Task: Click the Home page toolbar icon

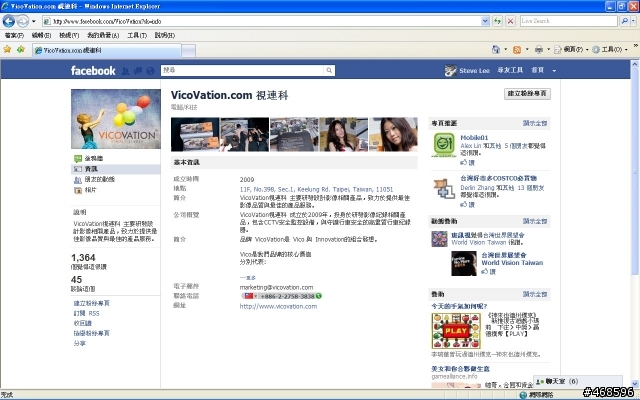Action: tap(496, 49)
